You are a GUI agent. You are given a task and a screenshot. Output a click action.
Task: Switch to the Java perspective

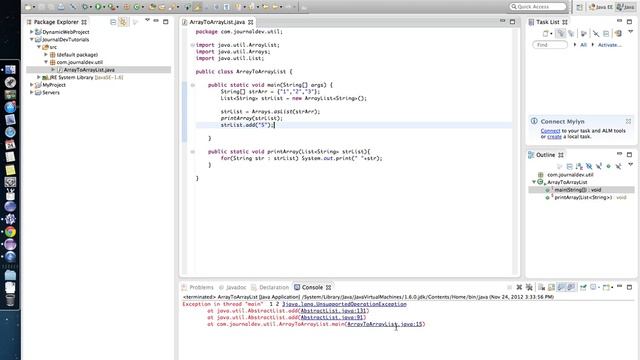[627, 7]
